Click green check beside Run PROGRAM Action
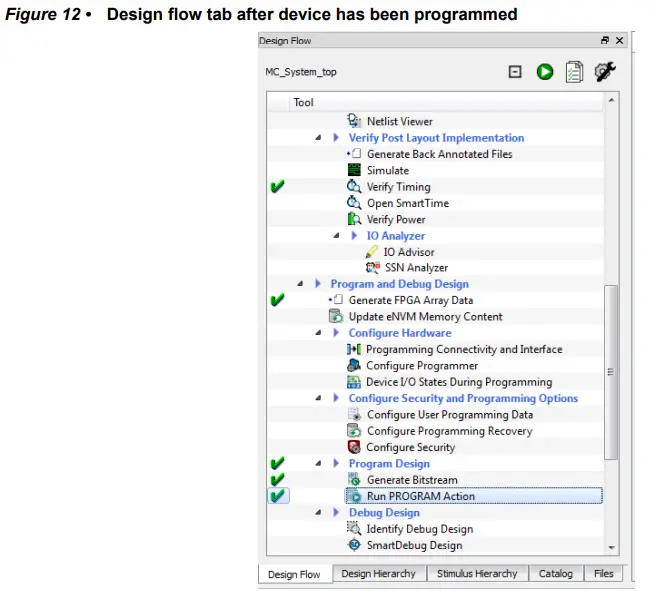Viewport: 651px width, 591px height. (278, 496)
